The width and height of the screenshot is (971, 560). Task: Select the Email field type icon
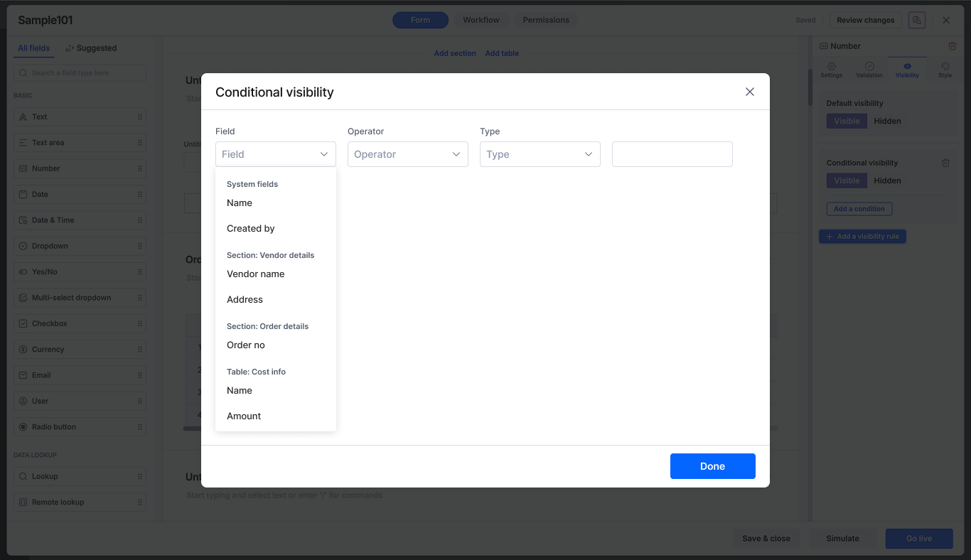[x=23, y=375]
